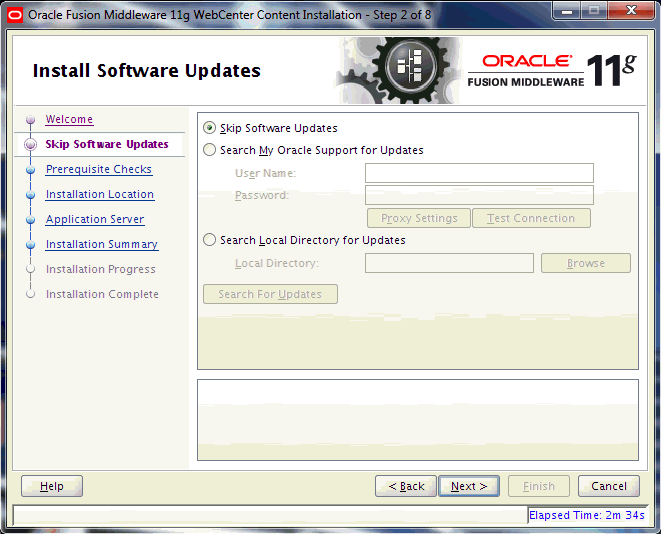The height and width of the screenshot is (534, 661).
Task: Choose Search My Oracle Support for Updates
Action: point(210,150)
